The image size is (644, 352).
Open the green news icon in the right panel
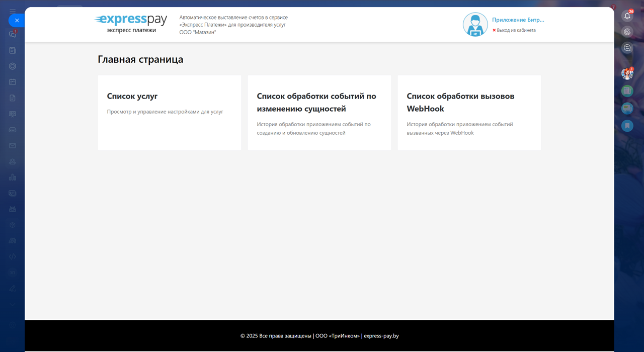[627, 91]
